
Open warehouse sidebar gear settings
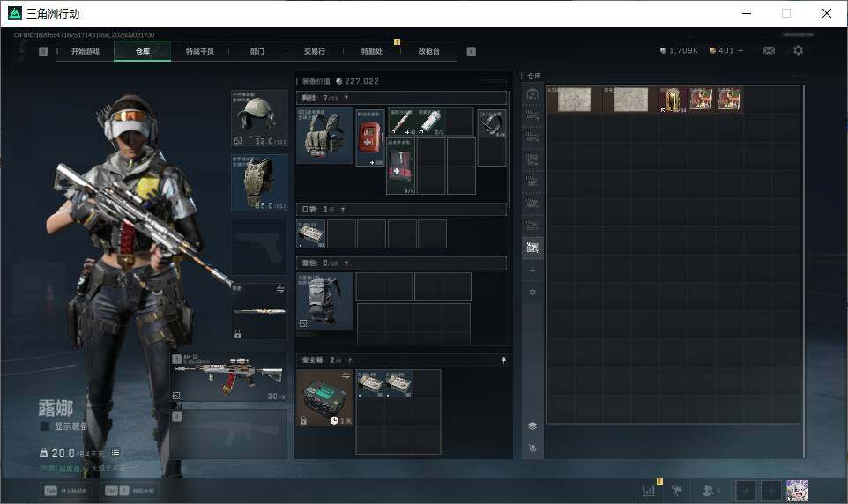[x=532, y=292]
